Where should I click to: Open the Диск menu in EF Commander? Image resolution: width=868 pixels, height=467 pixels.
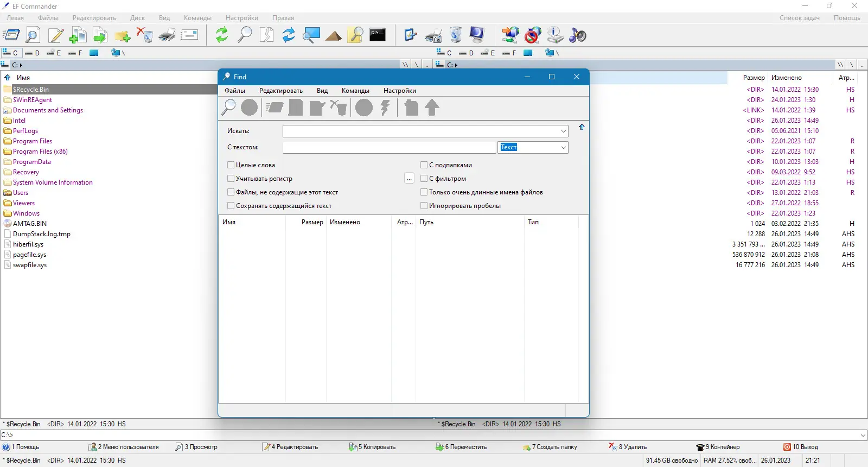(x=137, y=18)
